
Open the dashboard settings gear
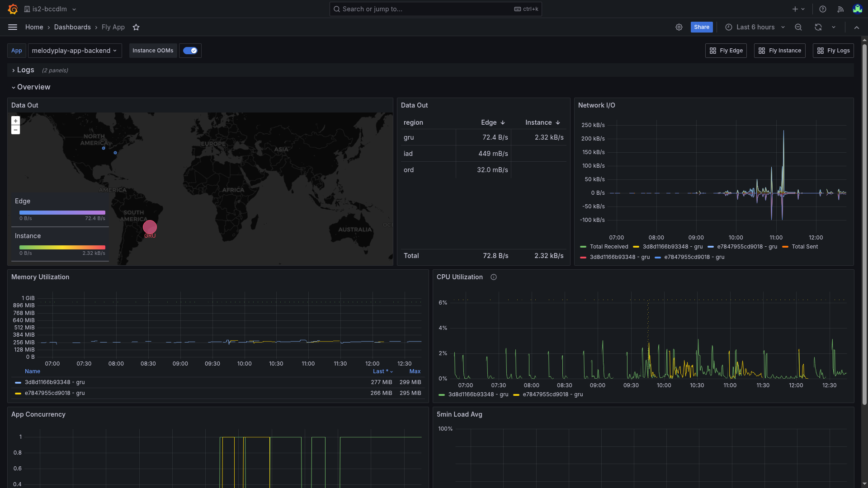click(x=679, y=27)
